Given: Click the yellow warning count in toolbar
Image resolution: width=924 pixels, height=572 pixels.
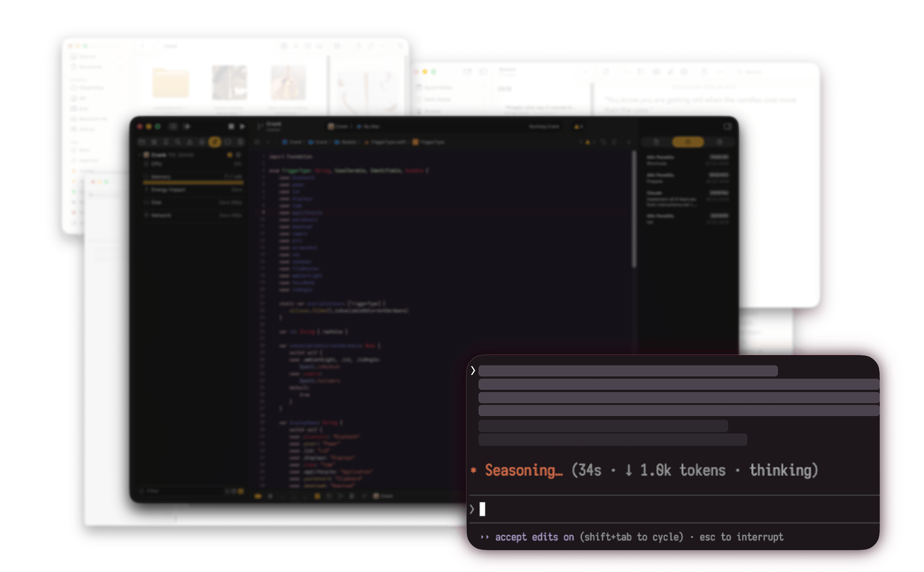Looking at the screenshot, I should coord(578,126).
